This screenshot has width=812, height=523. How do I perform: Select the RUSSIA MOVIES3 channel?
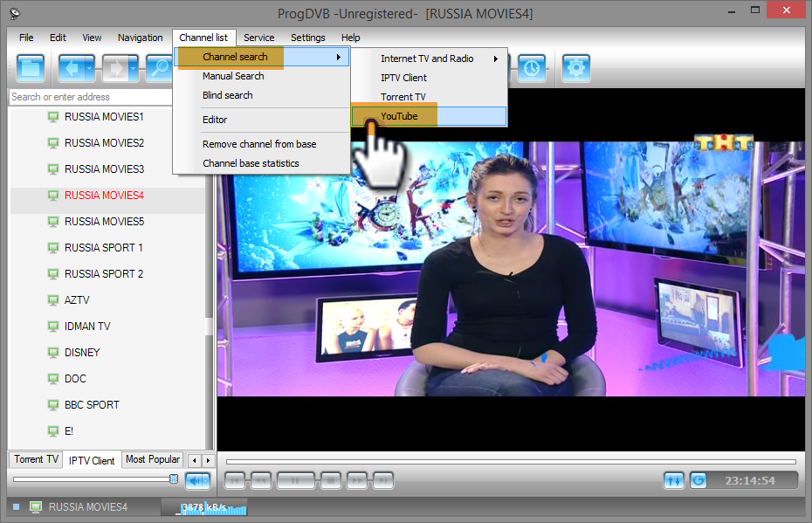point(107,169)
